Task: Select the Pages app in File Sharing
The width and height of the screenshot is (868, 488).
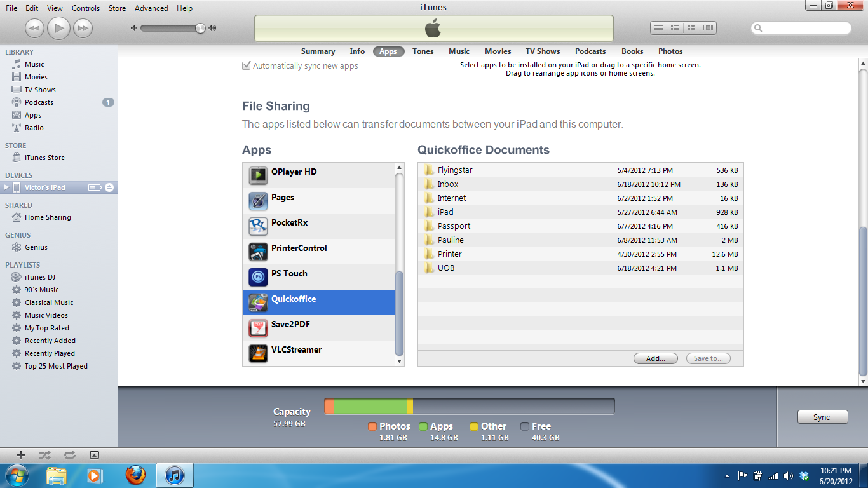Action: 318,200
